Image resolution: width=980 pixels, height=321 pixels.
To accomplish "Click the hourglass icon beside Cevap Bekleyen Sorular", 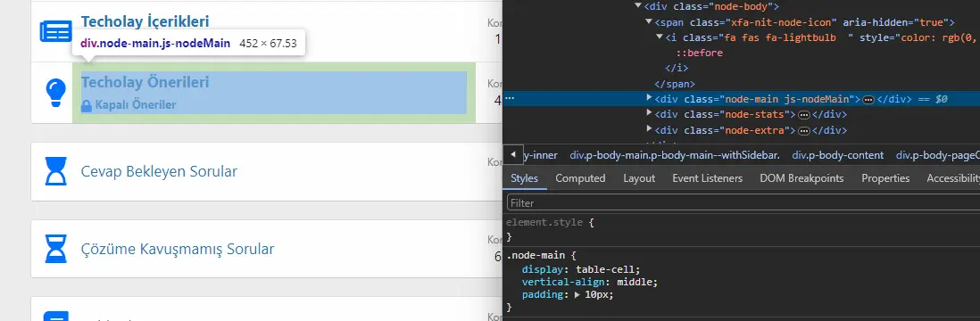I will click(x=56, y=171).
